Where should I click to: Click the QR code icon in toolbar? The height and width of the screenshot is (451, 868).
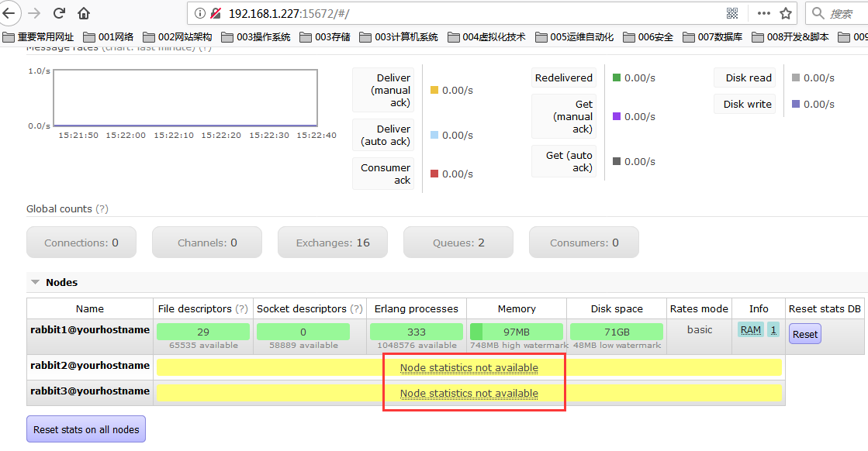click(x=732, y=13)
